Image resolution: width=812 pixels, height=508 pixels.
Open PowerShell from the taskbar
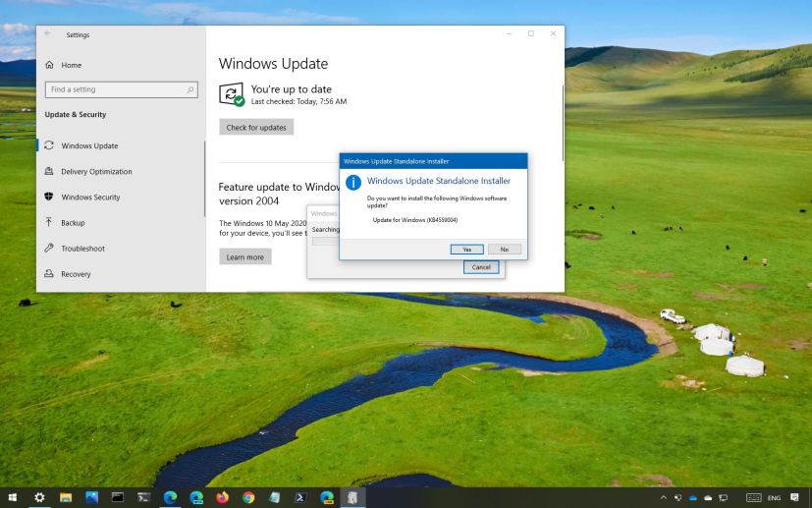click(300, 497)
